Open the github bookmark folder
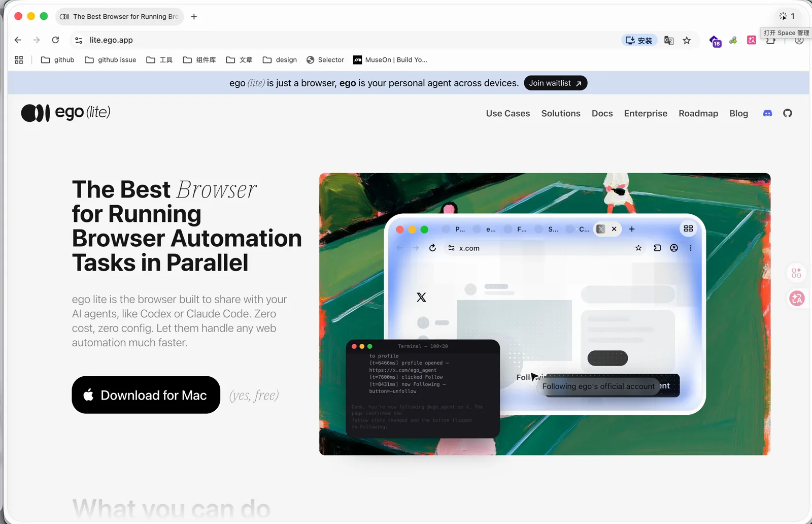 coord(57,60)
